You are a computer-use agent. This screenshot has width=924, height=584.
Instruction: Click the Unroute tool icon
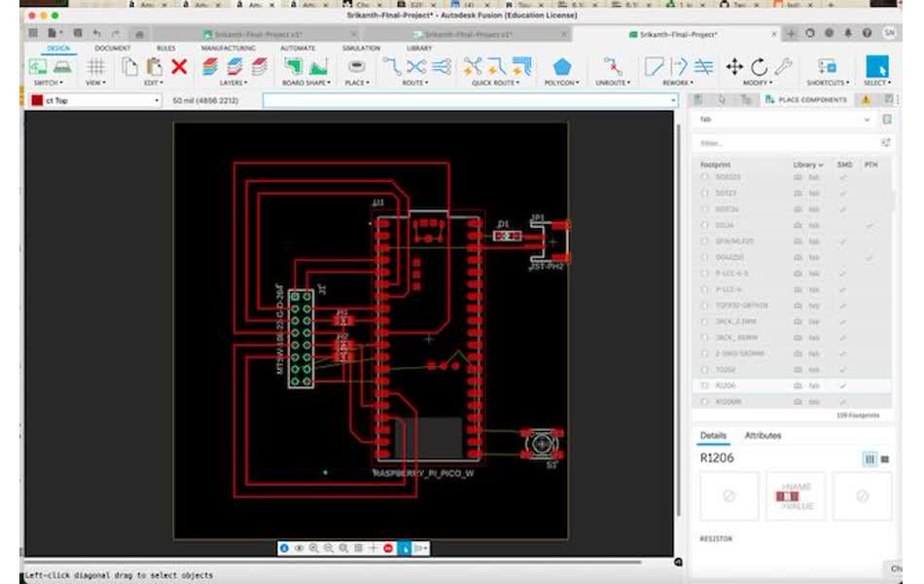click(x=613, y=67)
